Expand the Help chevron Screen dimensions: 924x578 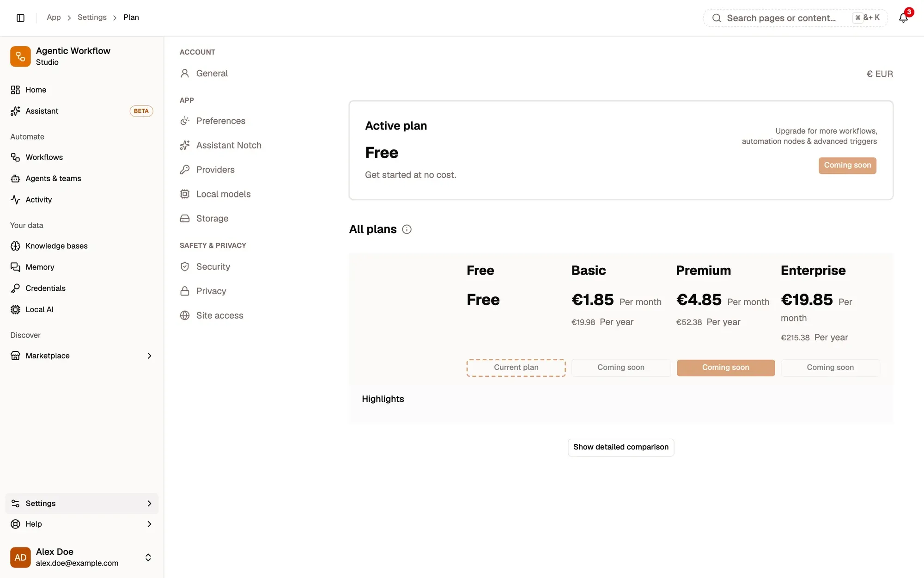(149, 524)
